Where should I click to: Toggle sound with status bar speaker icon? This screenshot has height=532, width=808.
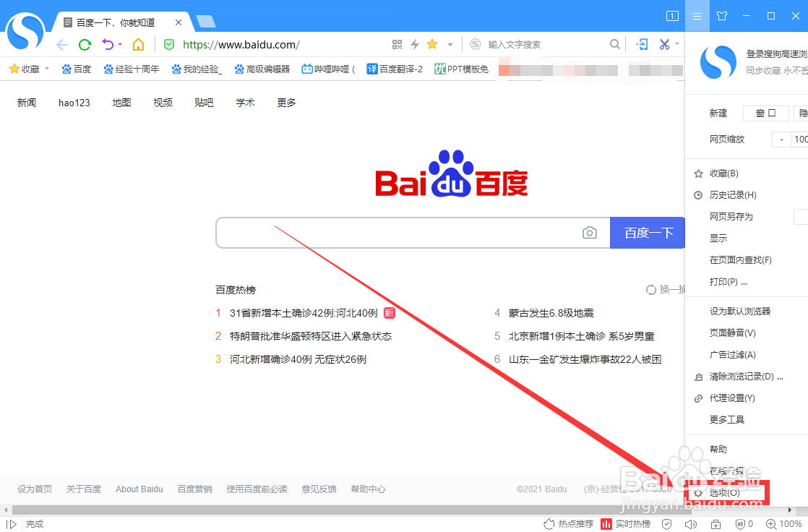690,524
